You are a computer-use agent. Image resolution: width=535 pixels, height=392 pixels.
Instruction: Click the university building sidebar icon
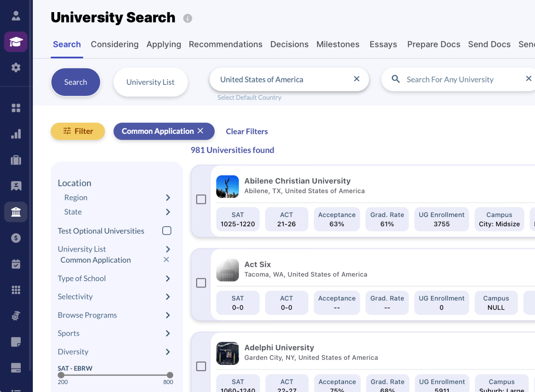[16, 212]
